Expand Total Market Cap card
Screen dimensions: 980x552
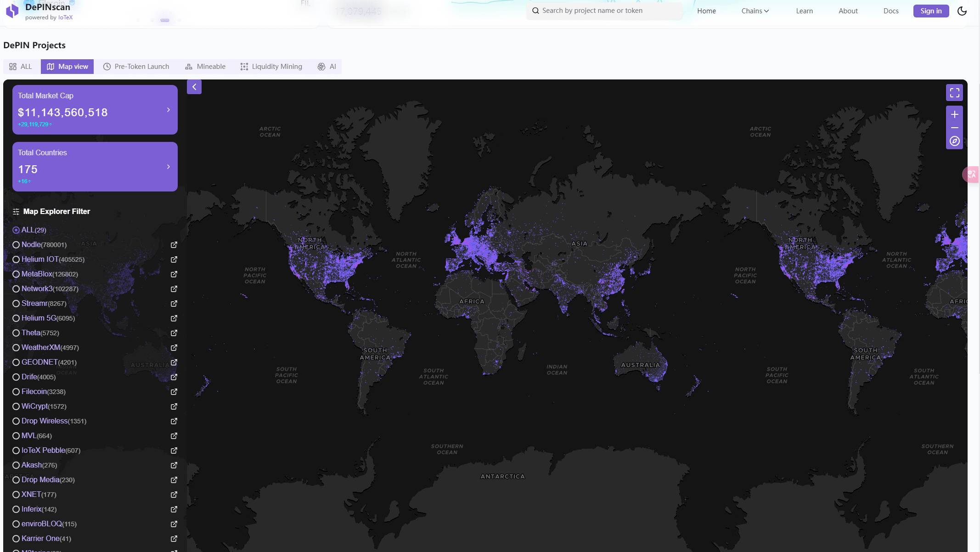[x=169, y=110]
